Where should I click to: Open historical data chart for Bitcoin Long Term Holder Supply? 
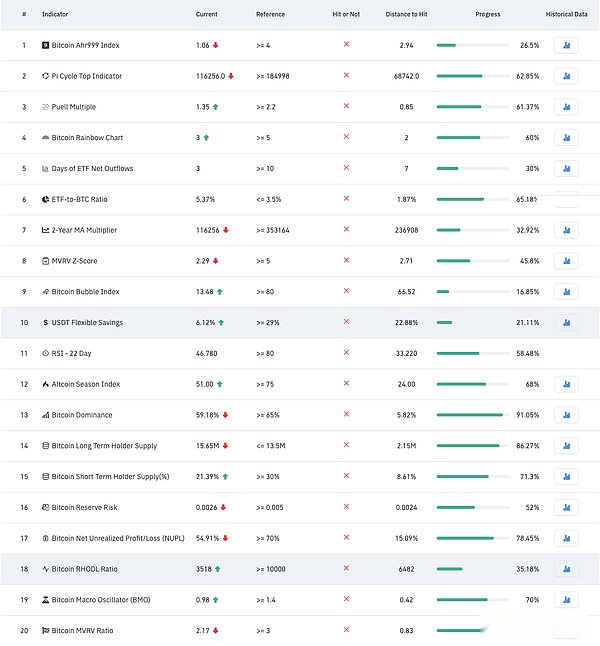pos(566,446)
